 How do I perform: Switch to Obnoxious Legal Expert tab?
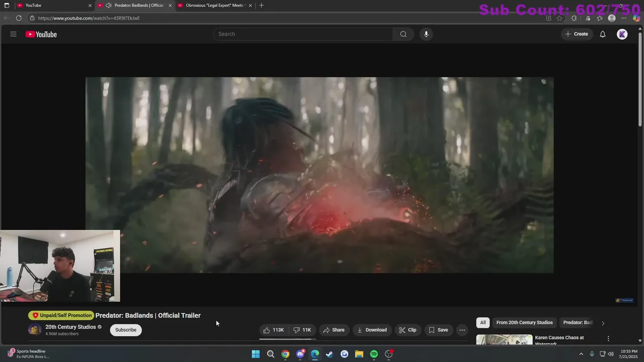215,5
